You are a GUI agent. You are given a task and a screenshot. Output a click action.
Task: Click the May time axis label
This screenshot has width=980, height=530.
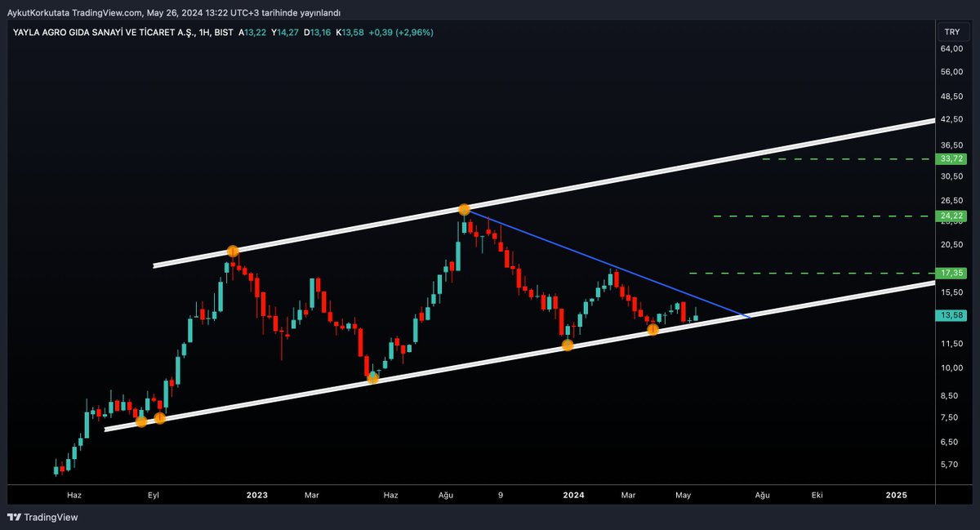pyautogui.click(x=684, y=495)
